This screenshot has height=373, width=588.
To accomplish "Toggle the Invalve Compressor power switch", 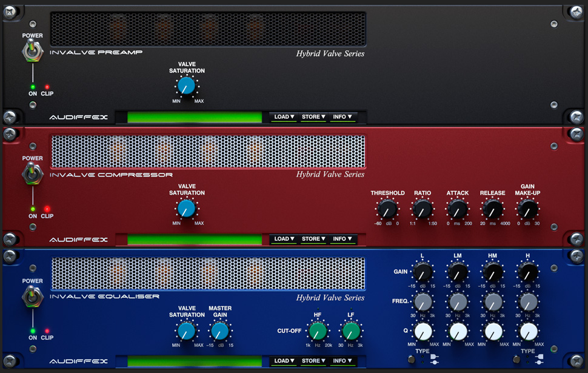I will (33, 173).
